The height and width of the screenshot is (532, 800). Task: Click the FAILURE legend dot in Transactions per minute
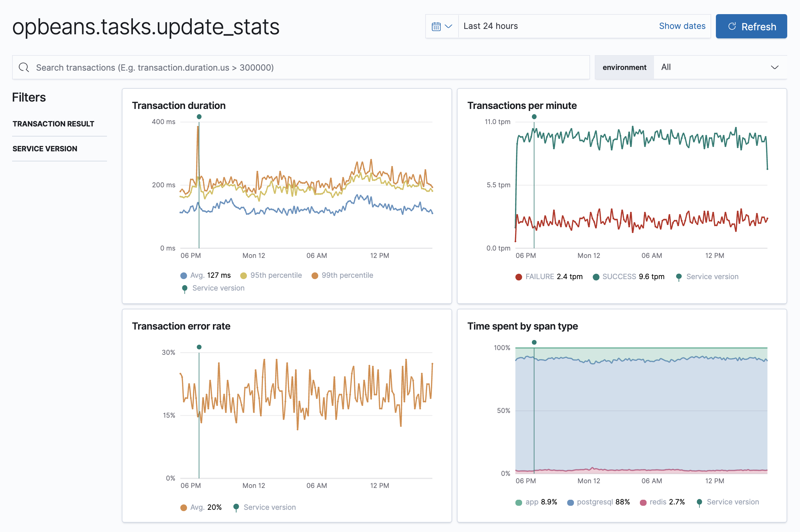(x=518, y=276)
